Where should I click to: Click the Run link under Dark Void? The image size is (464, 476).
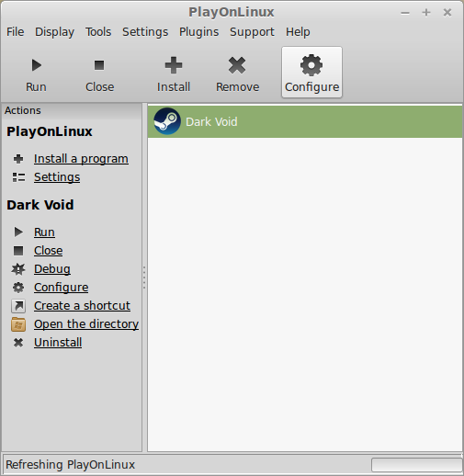tap(44, 232)
